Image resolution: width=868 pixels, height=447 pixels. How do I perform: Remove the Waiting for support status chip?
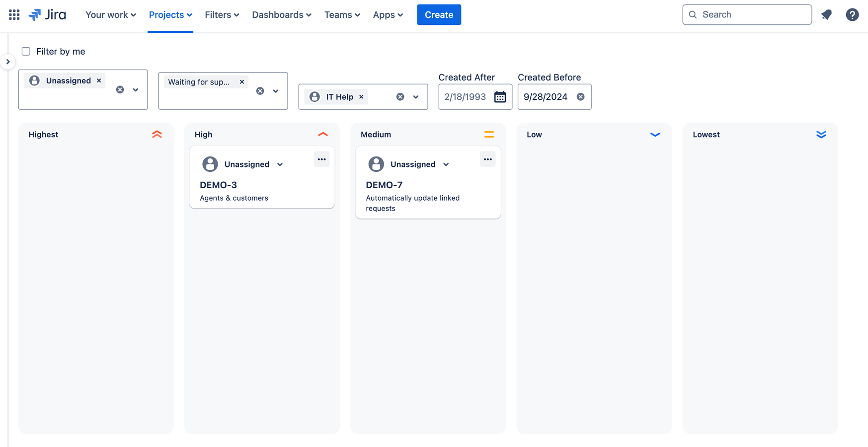[x=242, y=82]
